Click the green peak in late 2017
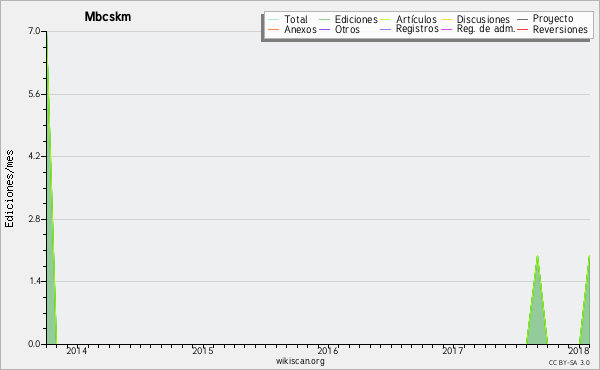The width and height of the screenshot is (600, 370). coord(537,306)
